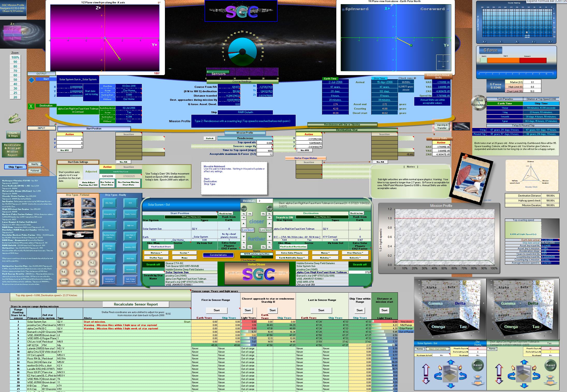Click Recalculate & Print pdf Mission Report
Viewport: 567px width, 392px height.
pyautogui.click(x=12, y=150)
